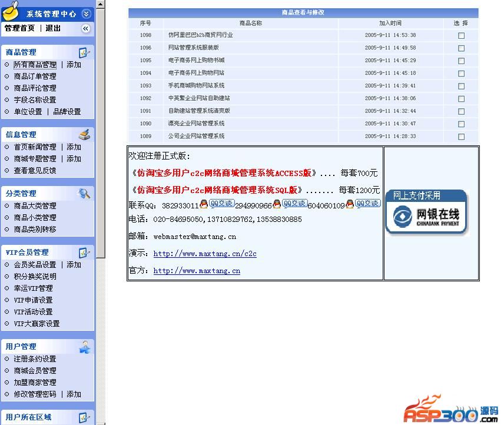
Task: Click 仿淘宝多用户c2c网络商城管理系统SQL版 title
Action: coord(217,190)
